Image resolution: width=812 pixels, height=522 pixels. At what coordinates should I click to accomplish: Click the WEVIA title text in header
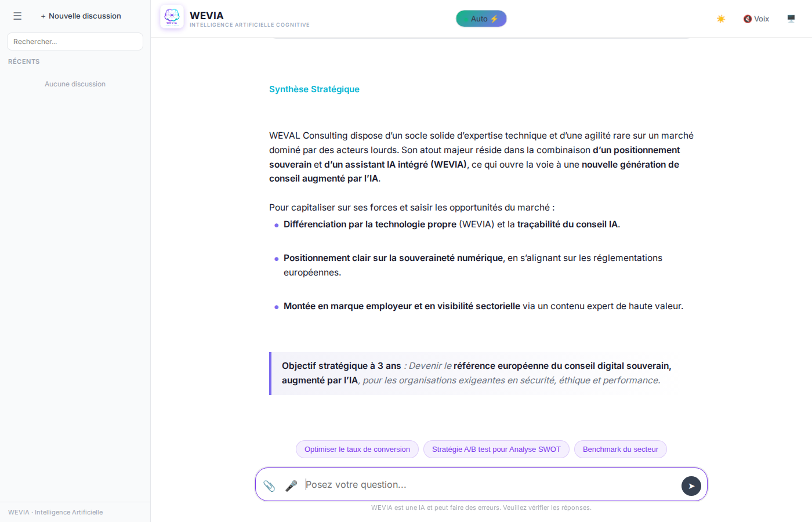point(206,16)
